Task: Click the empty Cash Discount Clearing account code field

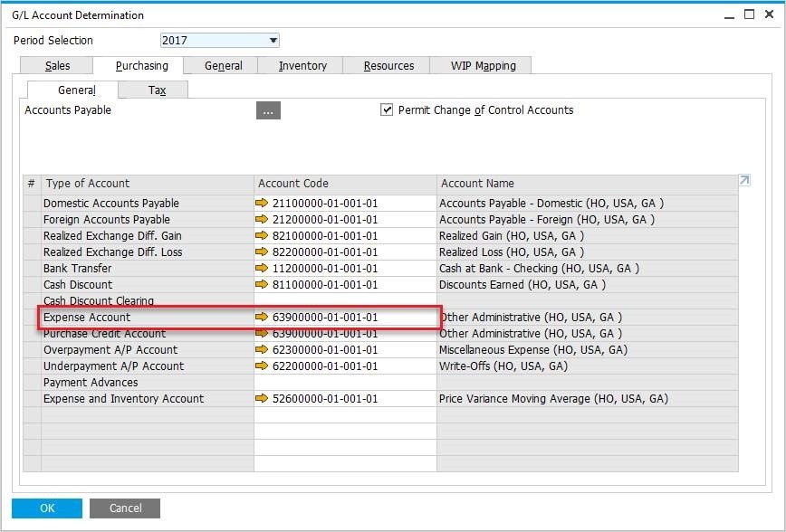Action: tap(344, 301)
